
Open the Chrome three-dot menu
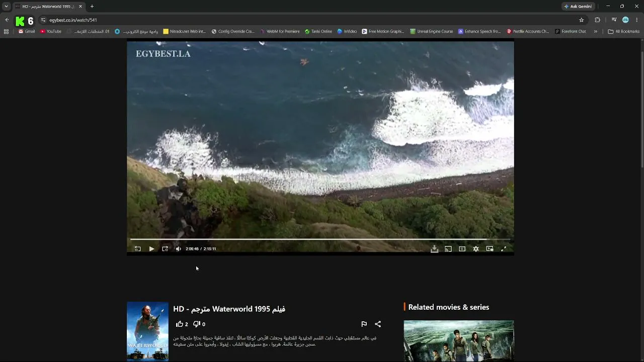click(x=637, y=20)
